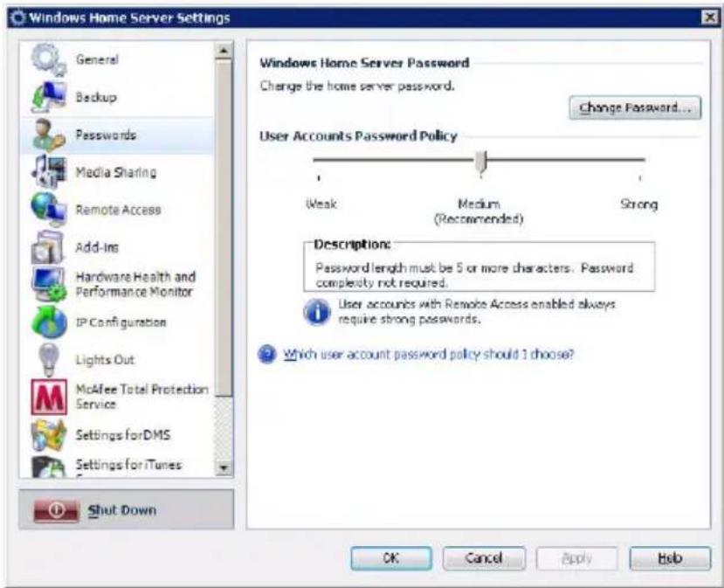Set password policy to Weak tick
The height and width of the screenshot is (588, 724).
pyautogui.click(x=319, y=177)
